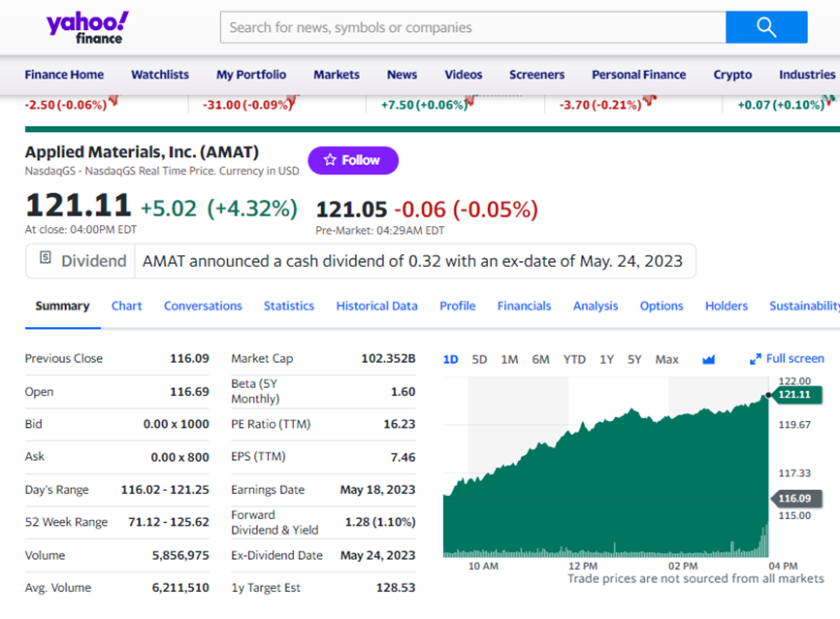Screen dimensions: 840x619
Task: Click the blue search magnifier button
Action: click(765, 27)
